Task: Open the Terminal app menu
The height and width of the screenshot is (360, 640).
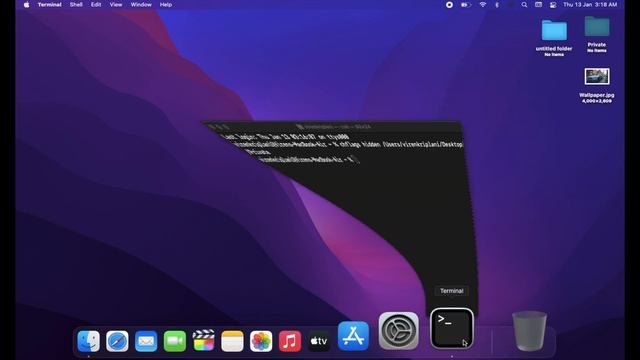Action: [49, 5]
